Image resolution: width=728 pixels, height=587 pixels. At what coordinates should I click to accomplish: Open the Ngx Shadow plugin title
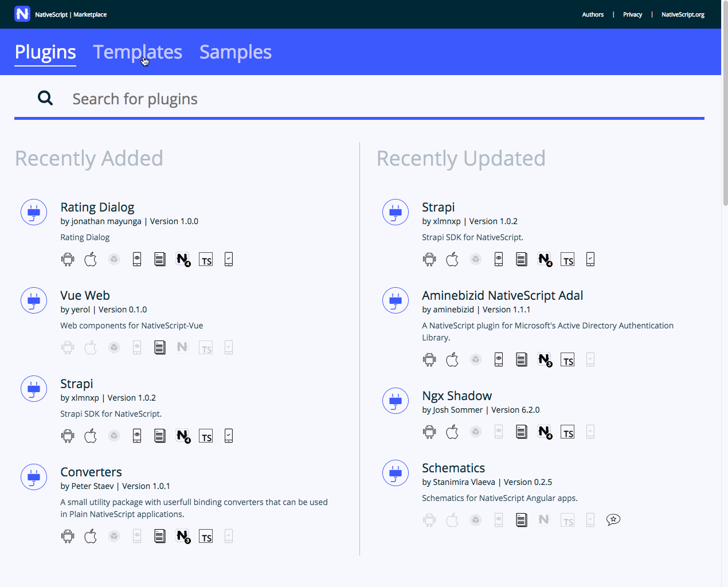457,396
